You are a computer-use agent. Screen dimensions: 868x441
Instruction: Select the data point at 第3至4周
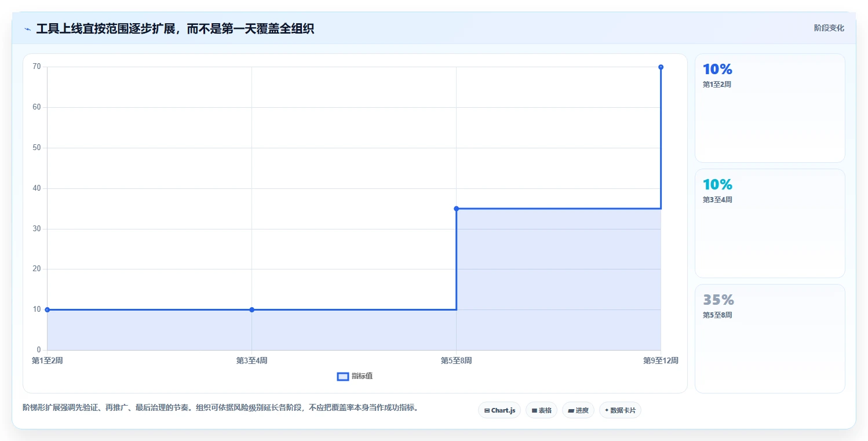(x=251, y=309)
